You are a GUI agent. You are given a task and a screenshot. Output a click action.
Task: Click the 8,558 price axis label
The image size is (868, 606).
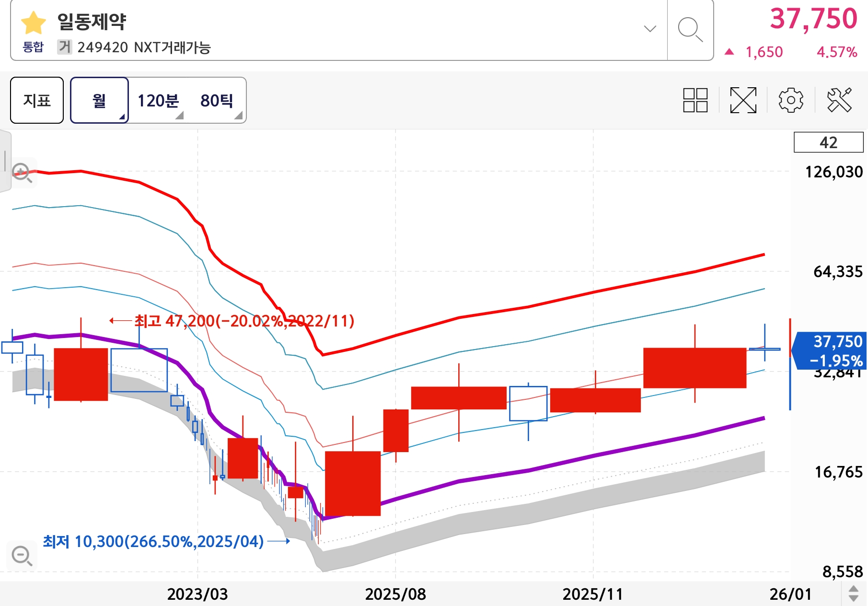(843, 571)
